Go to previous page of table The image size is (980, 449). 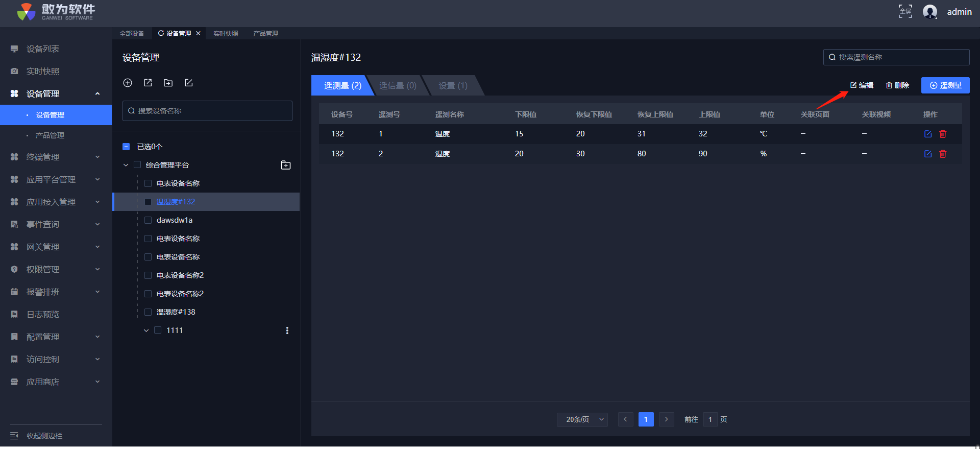tap(625, 419)
